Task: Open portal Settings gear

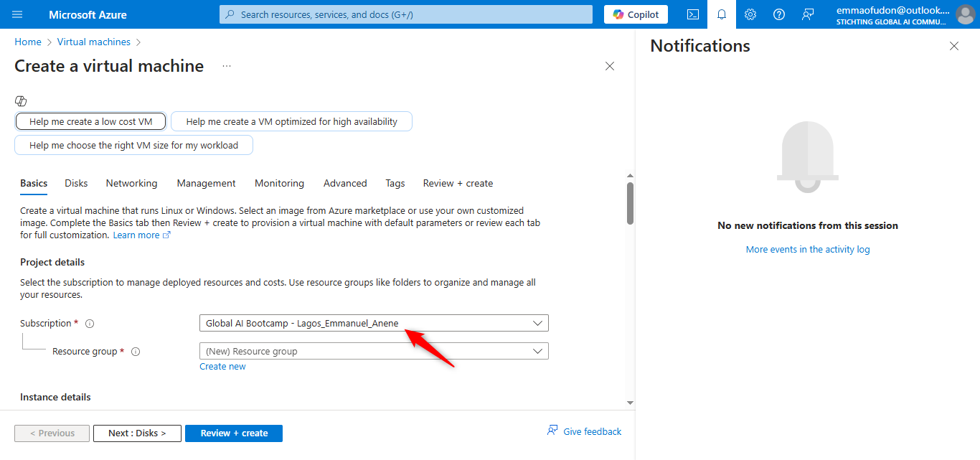Action: pos(750,14)
